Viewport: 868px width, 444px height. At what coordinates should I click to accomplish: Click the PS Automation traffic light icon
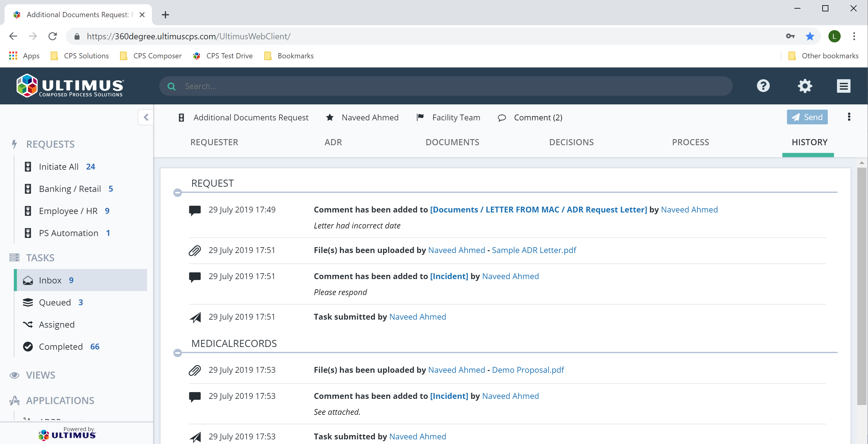point(28,233)
